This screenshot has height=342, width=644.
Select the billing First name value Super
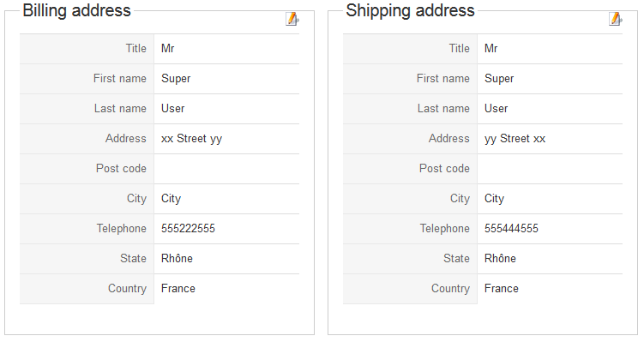(x=176, y=78)
